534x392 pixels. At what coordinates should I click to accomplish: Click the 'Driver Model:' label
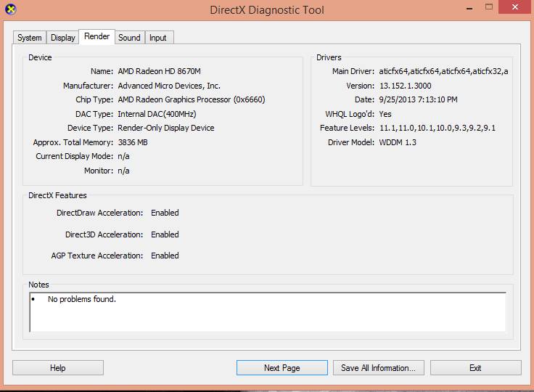click(351, 142)
